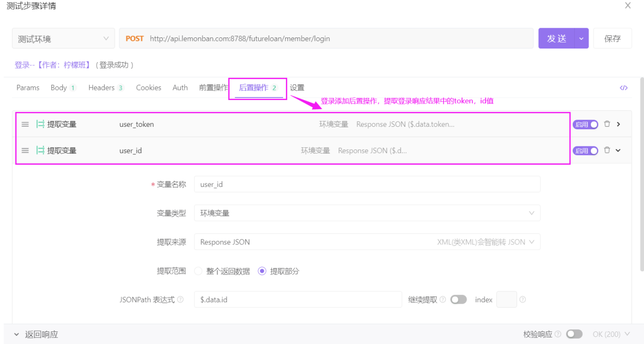Open the 前置操作 tab

[213, 87]
